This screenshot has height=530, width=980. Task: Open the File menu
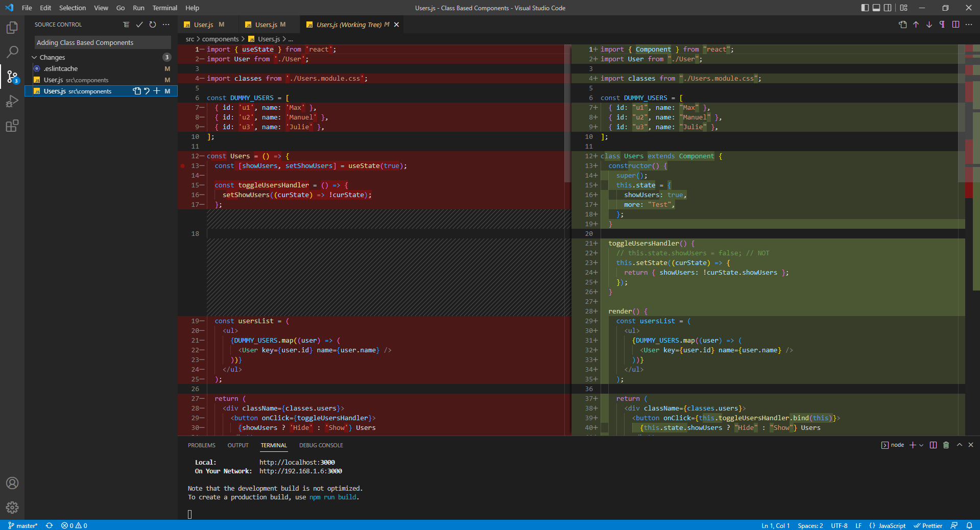(27, 8)
